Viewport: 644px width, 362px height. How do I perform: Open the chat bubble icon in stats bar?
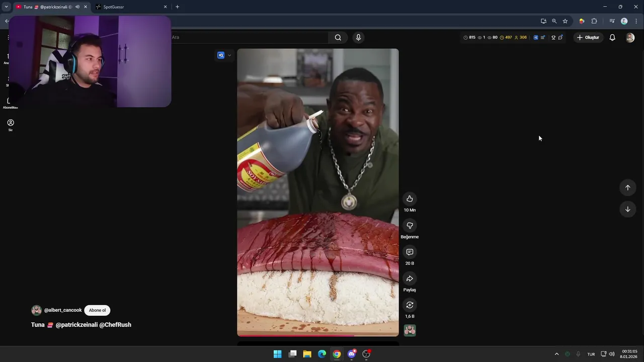click(560, 38)
